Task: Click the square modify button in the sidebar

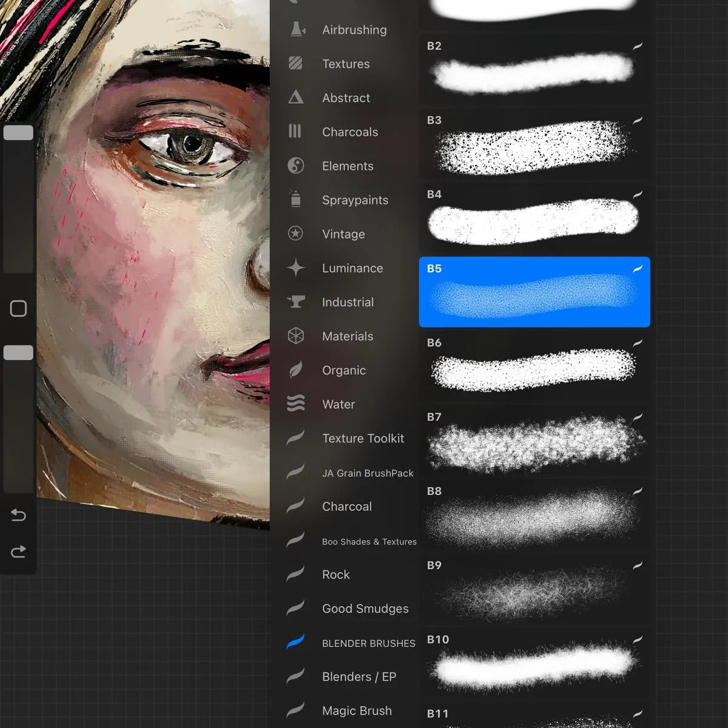Action: tap(18, 308)
